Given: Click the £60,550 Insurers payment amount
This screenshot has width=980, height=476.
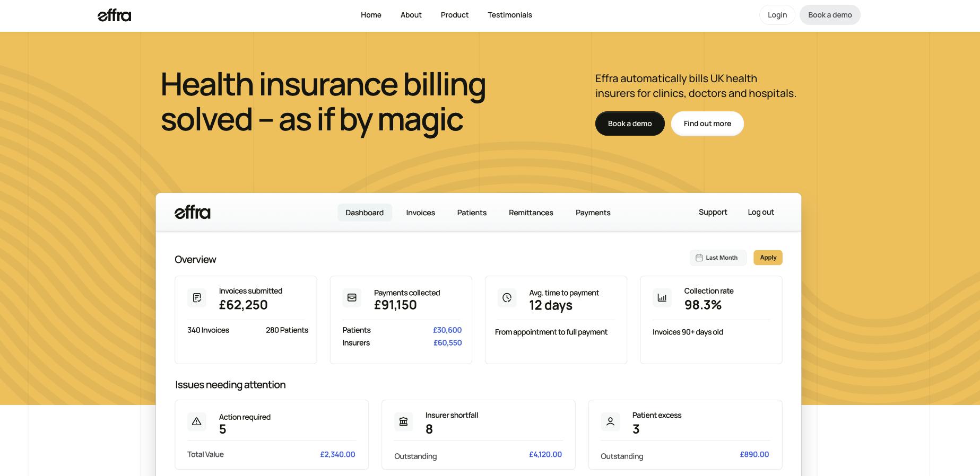Looking at the screenshot, I should coord(448,342).
